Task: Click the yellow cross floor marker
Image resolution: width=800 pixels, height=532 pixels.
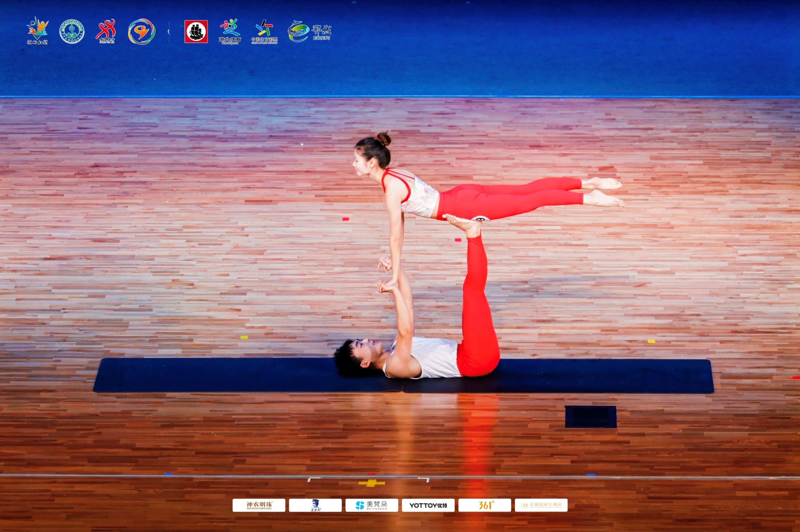Action: [371, 483]
